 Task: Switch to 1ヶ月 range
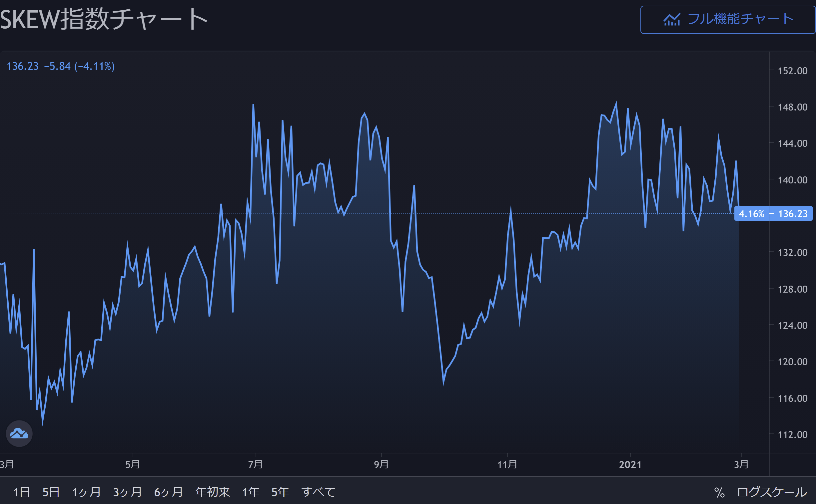point(86,492)
